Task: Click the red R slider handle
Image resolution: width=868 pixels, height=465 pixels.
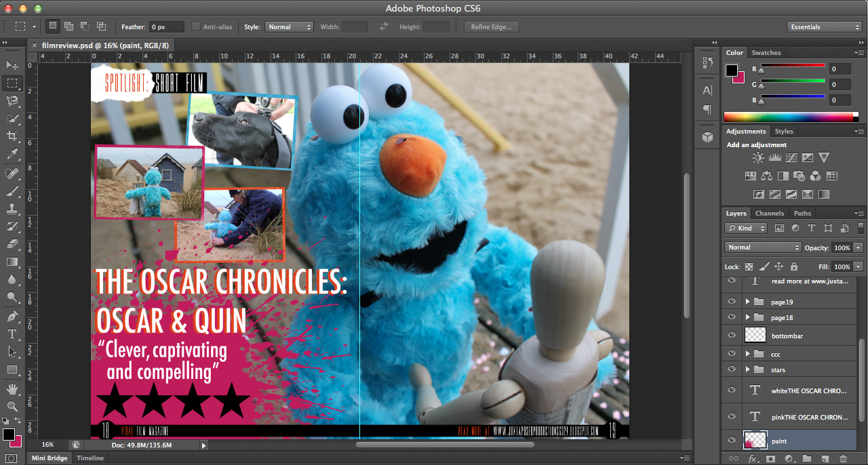Action: [x=761, y=70]
